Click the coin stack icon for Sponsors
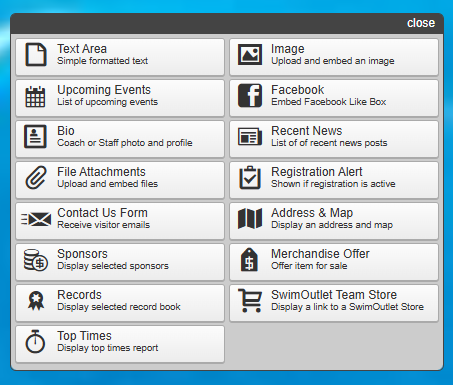 click(36, 260)
